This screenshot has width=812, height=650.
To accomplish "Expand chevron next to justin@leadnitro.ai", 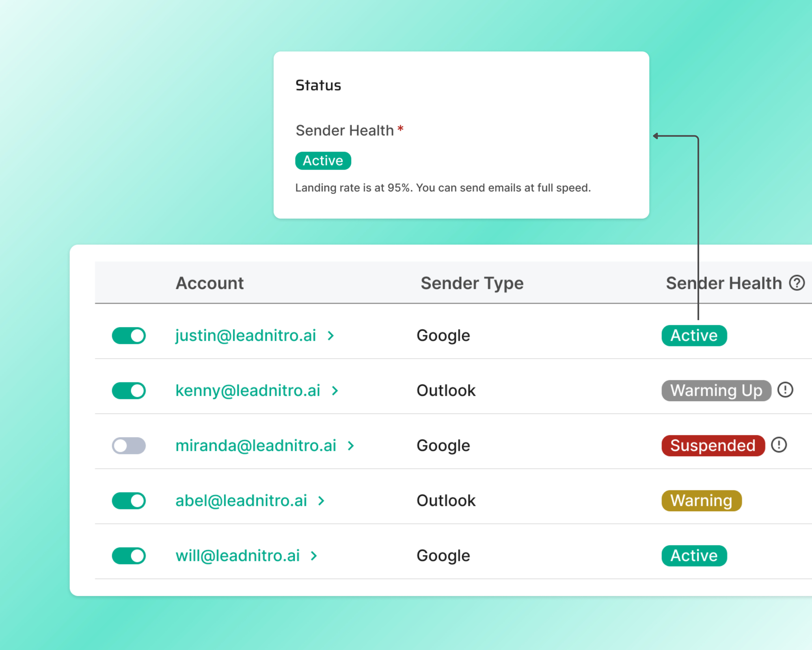I will (x=331, y=336).
